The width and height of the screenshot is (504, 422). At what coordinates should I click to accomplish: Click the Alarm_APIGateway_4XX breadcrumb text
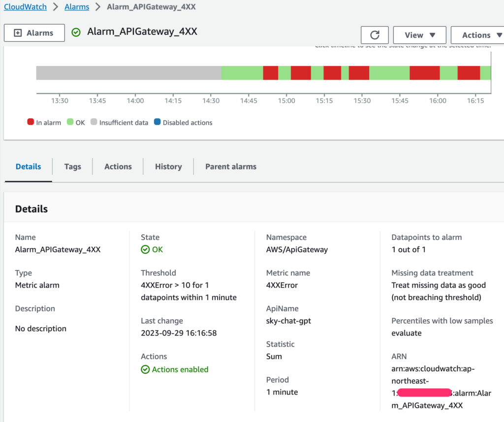[151, 7]
